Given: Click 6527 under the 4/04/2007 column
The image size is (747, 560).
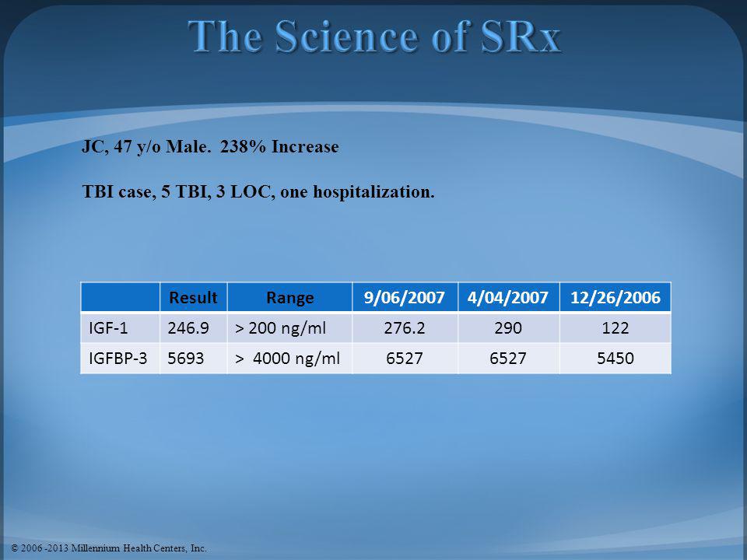Looking at the screenshot, I should tap(508, 358).
